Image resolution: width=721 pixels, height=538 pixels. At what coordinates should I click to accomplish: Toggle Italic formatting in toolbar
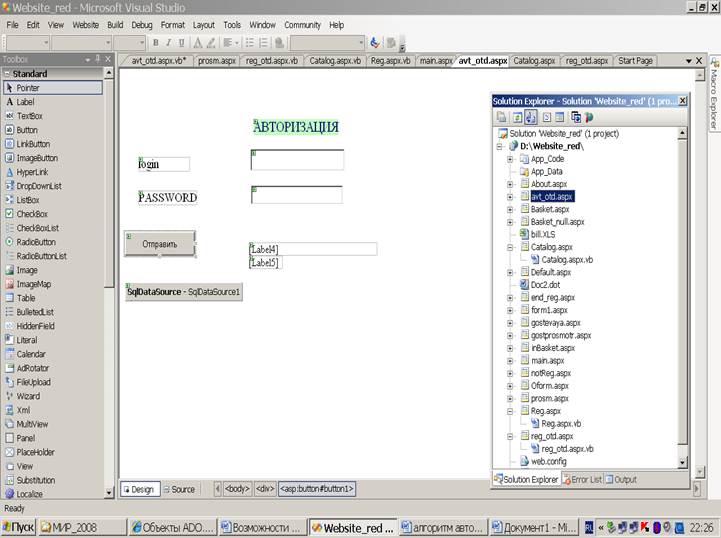(168, 43)
